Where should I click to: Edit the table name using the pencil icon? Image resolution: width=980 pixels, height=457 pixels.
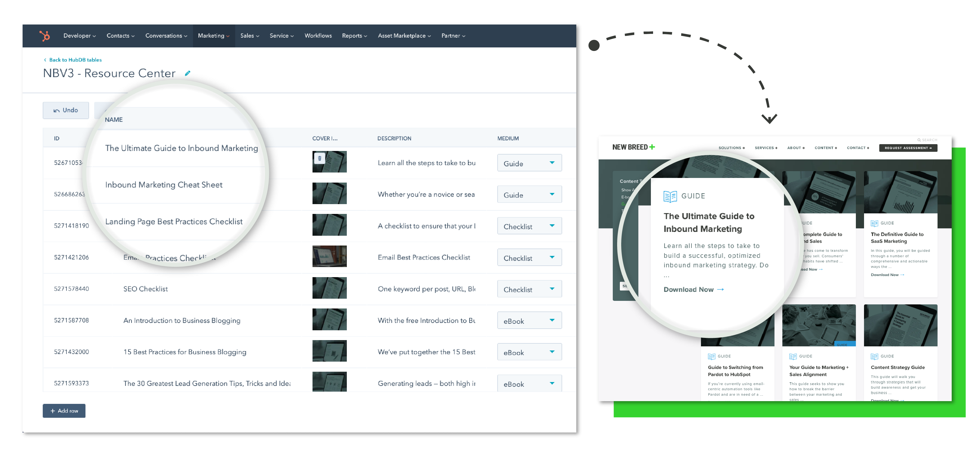pyautogui.click(x=188, y=73)
